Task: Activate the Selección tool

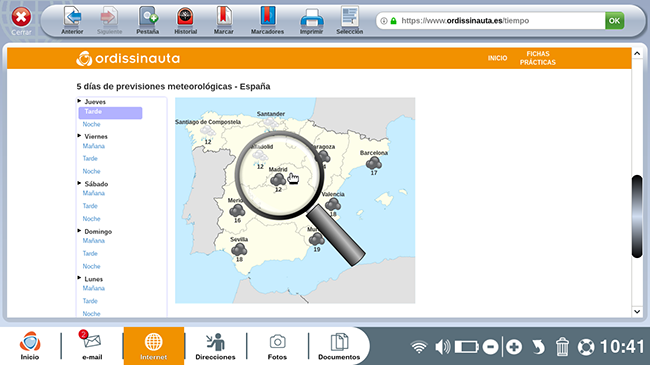Action: (x=349, y=20)
